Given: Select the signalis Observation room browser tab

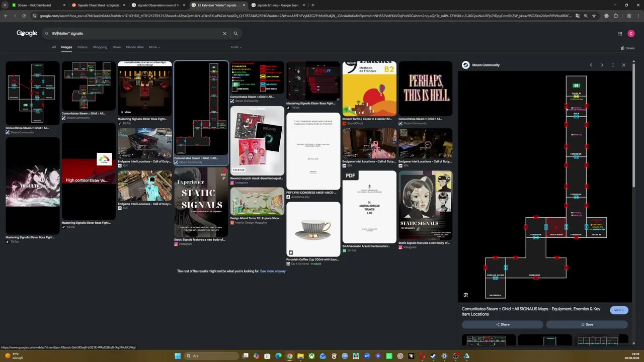Looking at the screenshot, I should point(158,5).
